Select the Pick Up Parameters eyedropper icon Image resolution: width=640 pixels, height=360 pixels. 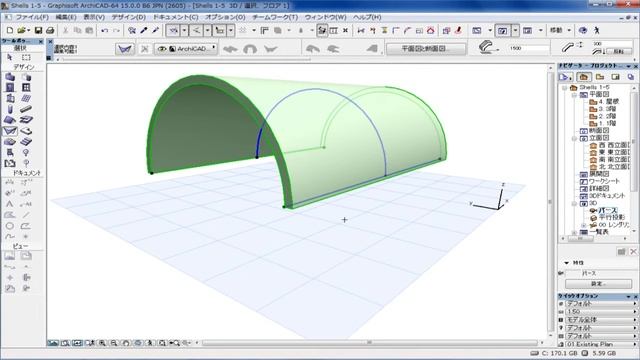click(x=144, y=31)
